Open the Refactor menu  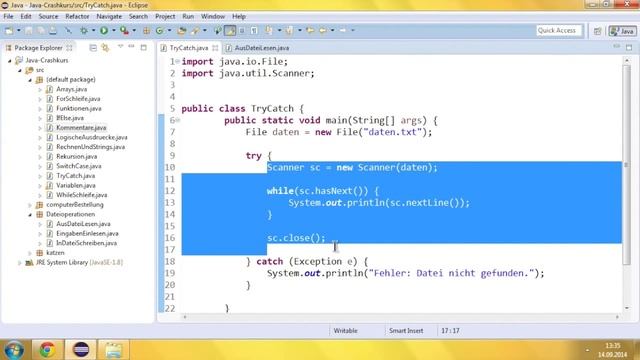point(77,16)
